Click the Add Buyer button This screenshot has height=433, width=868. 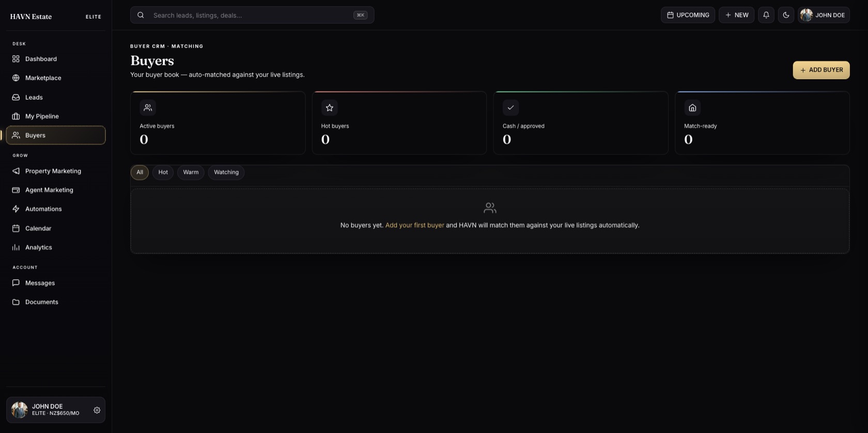pos(821,70)
